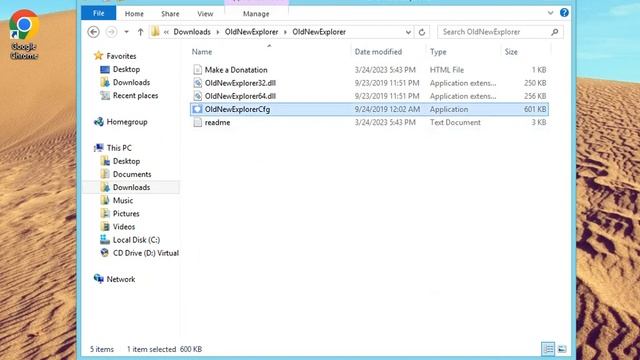640x360 pixels.
Task: Click CD Drive (D:) disc icon
Action: (105, 253)
